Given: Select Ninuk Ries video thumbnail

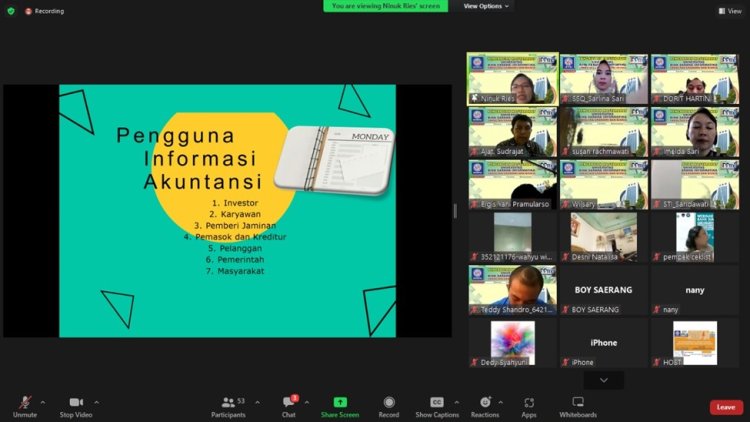Looking at the screenshot, I should click(512, 79).
